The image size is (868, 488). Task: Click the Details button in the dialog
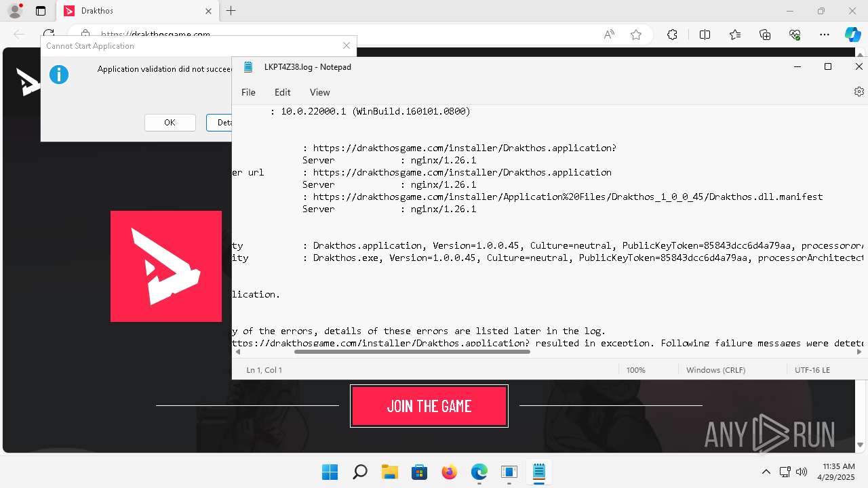[220, 123]
